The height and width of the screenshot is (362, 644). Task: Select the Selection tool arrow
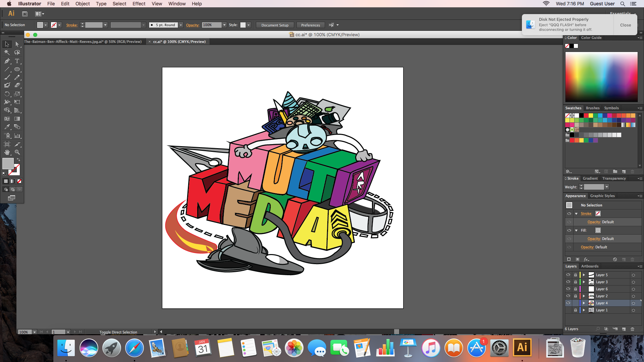[7, 44]
